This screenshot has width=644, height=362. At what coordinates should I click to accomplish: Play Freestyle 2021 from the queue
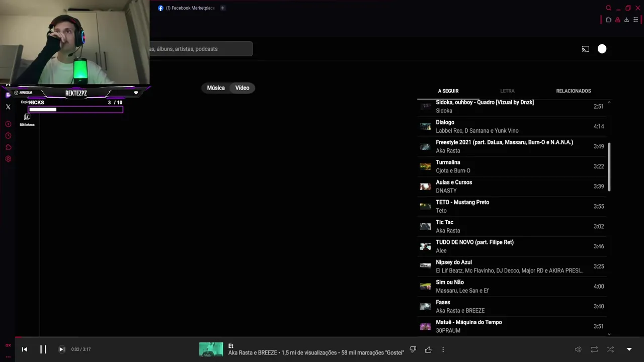point(512,146)
